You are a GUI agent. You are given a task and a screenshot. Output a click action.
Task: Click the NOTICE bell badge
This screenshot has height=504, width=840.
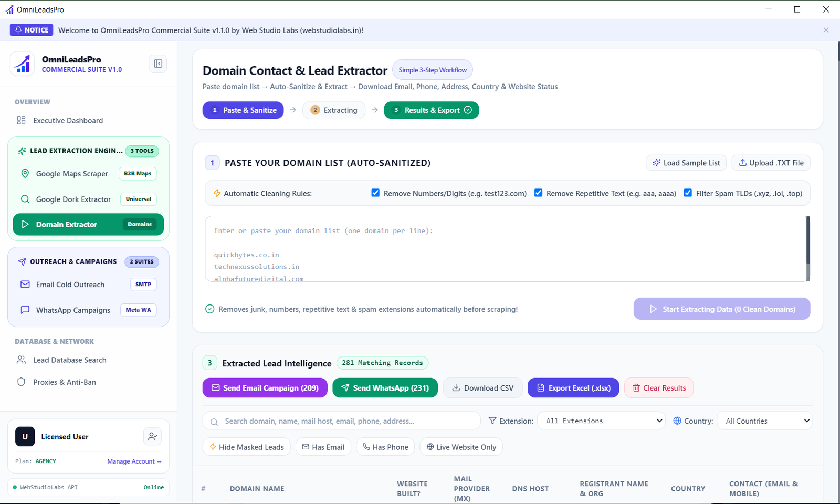click(x=31, y=30)
